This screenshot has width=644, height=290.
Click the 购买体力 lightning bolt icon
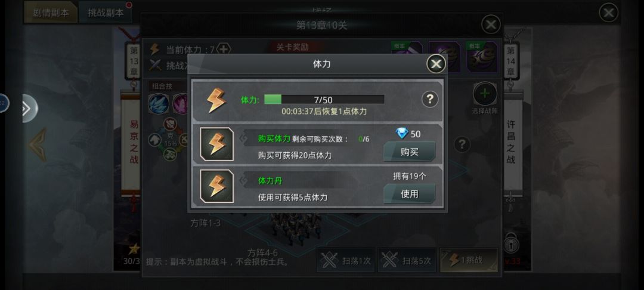click(217, 144)
